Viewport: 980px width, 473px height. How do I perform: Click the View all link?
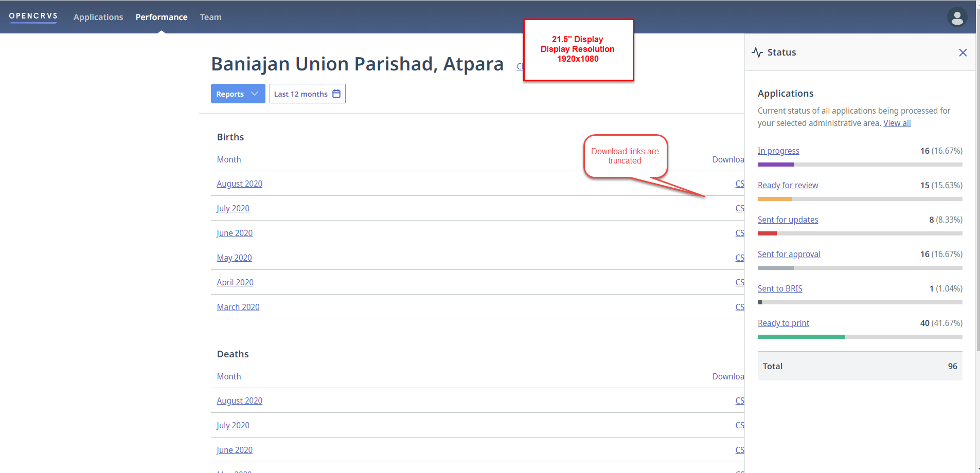(897, 123)
